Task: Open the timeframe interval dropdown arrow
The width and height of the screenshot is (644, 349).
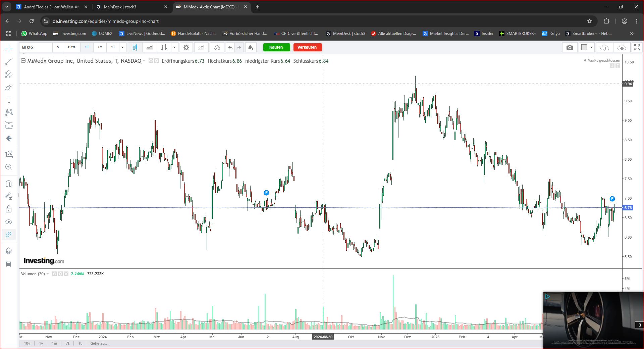Action: 122,47
